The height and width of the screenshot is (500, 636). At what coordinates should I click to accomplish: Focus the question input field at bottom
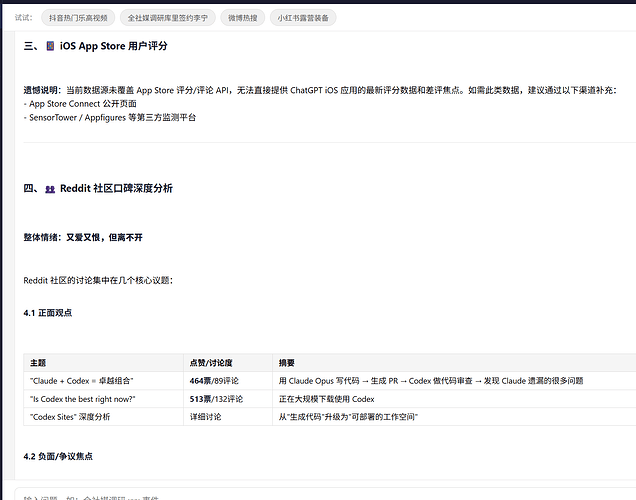click(x=324, y=496)
